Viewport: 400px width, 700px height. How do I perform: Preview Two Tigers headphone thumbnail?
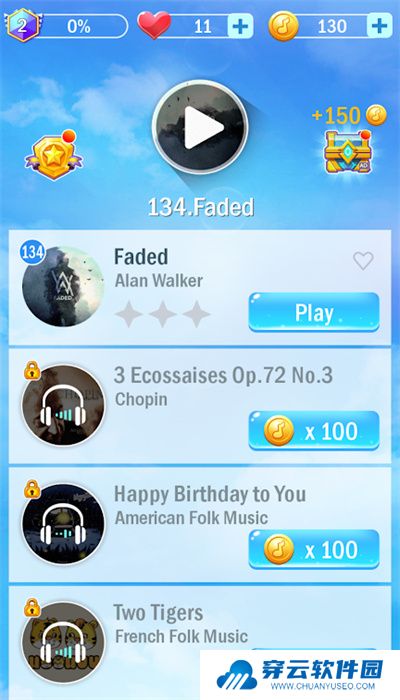click(63, 642)
